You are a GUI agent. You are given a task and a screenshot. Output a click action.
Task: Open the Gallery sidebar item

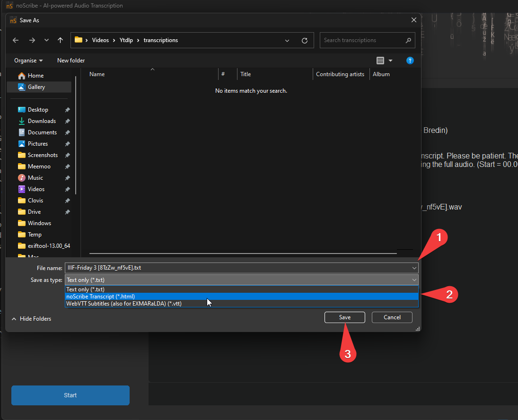coord(36,87)
